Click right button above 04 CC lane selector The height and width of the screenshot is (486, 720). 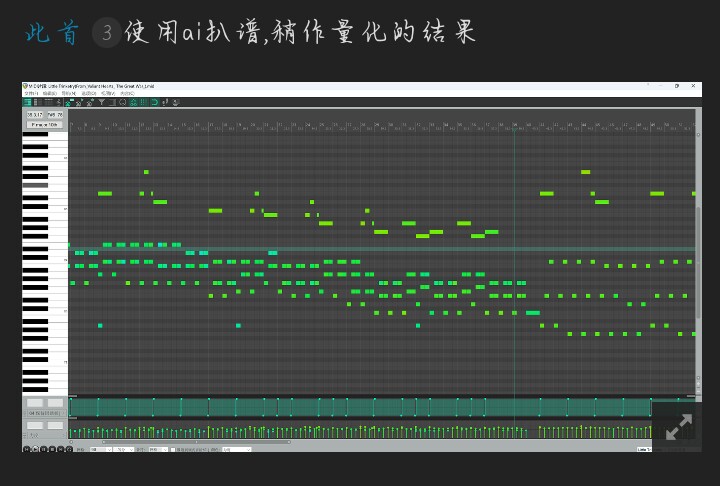[x=55, y=403]
